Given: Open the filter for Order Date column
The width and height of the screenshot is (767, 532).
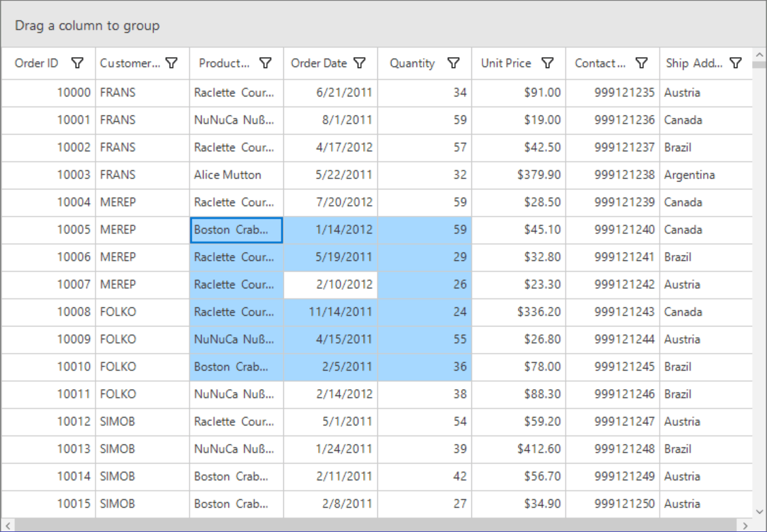Looking at the screenshot, I should click(x=360, y=63).
